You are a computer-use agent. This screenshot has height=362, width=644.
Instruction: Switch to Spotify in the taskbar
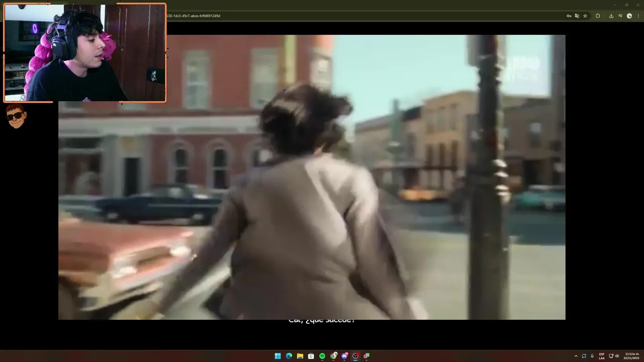pos(322,356)
